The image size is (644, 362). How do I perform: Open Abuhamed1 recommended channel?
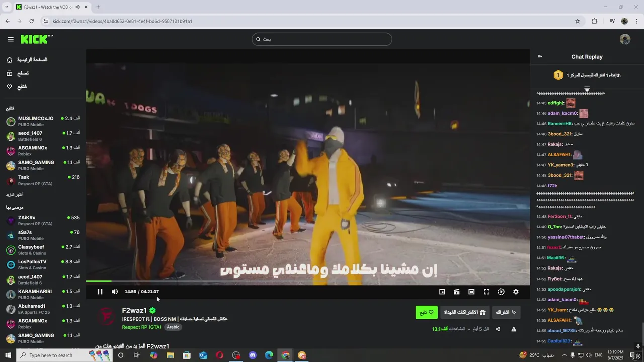coord(43,309)
